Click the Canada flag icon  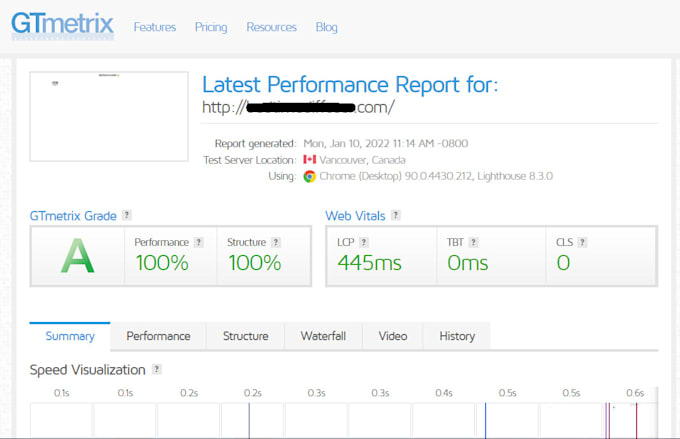[x=310, y=160]
